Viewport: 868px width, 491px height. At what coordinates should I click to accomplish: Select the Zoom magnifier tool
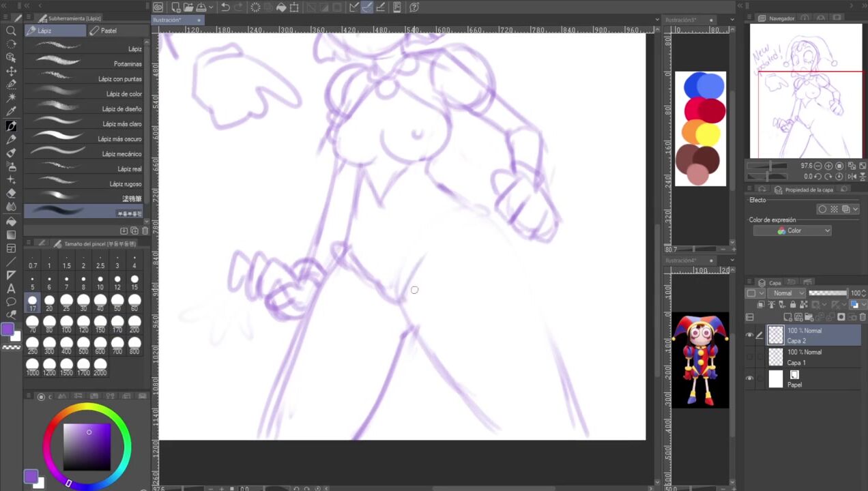11,31
